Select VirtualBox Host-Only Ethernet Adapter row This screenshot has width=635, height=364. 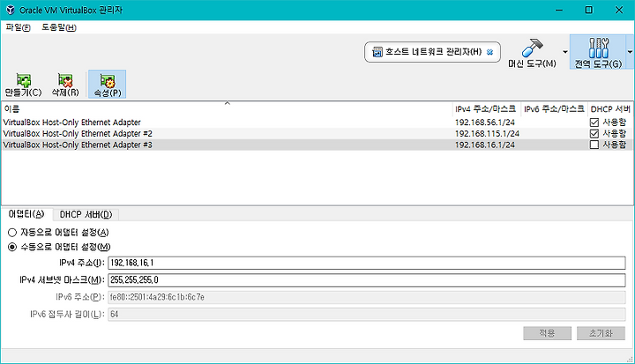pos(317,123)
